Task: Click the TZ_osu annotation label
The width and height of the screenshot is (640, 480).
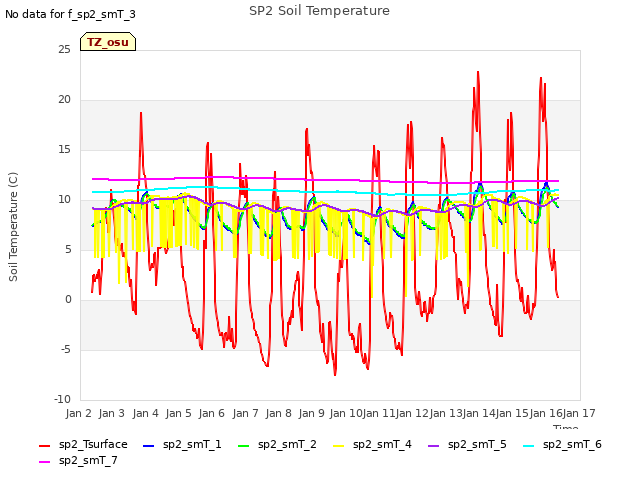Action: pos(108,42)
